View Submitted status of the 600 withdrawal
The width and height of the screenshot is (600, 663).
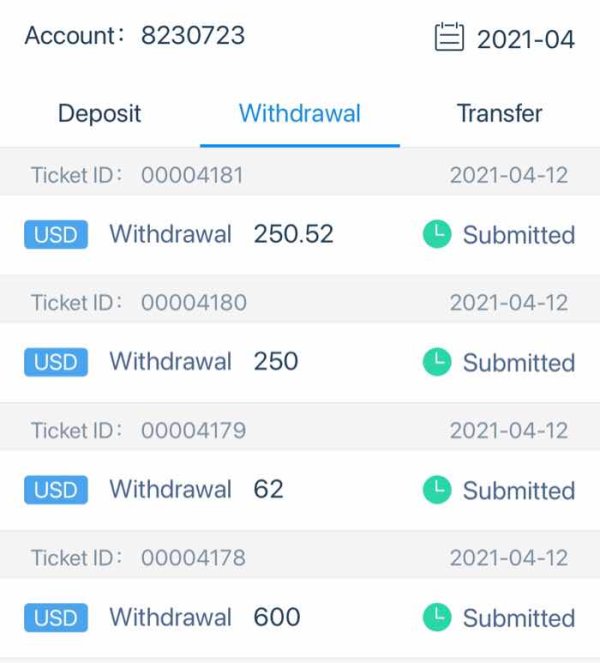(x=518, y=617)
